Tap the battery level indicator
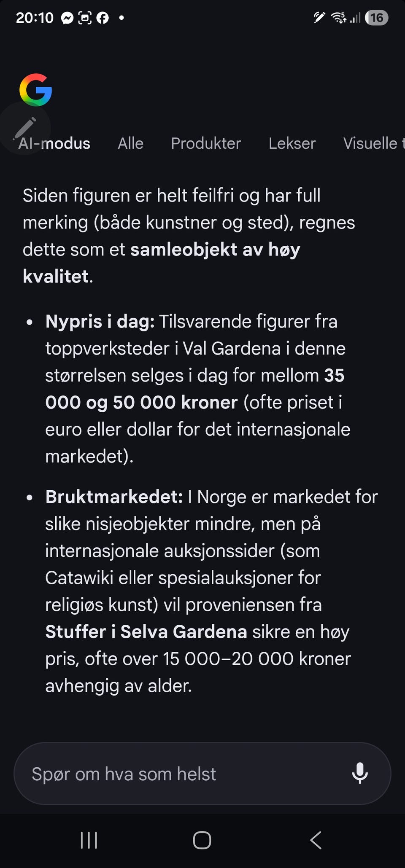This screenshot has width=405, height=868. point(377,18)
